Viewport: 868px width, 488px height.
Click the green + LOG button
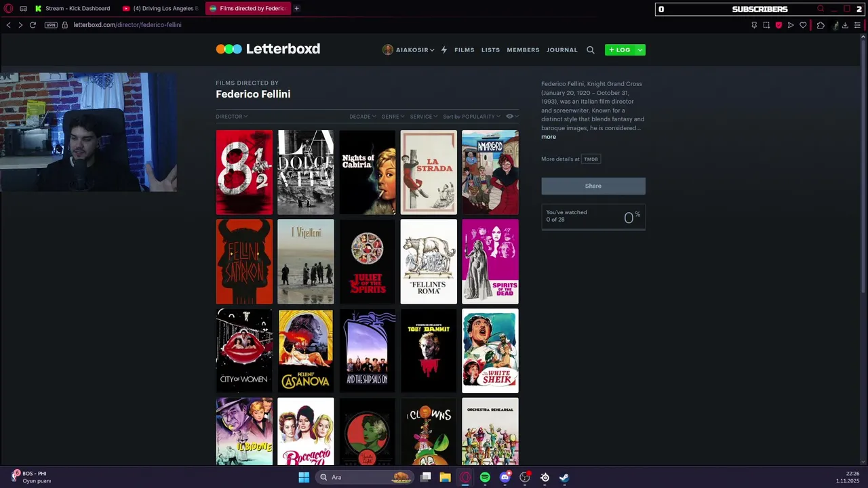[x=619, y=49]
